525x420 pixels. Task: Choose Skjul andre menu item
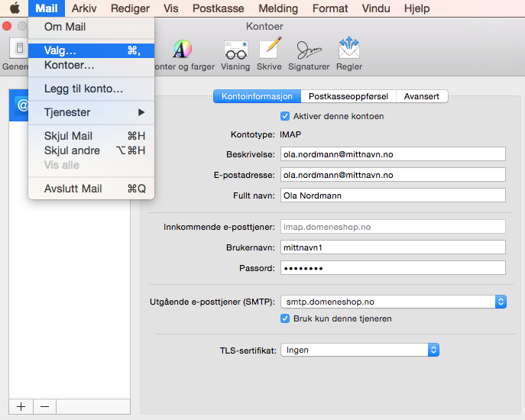(x=92, y=150)
